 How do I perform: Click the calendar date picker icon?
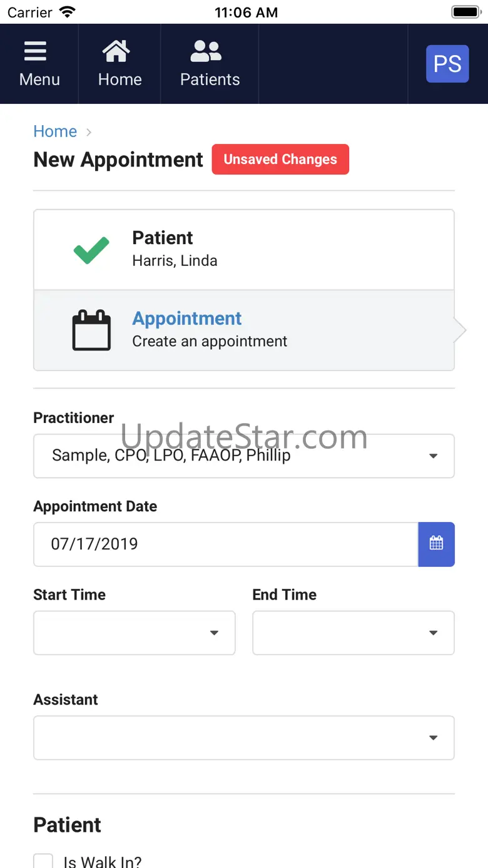coord(436,544)
